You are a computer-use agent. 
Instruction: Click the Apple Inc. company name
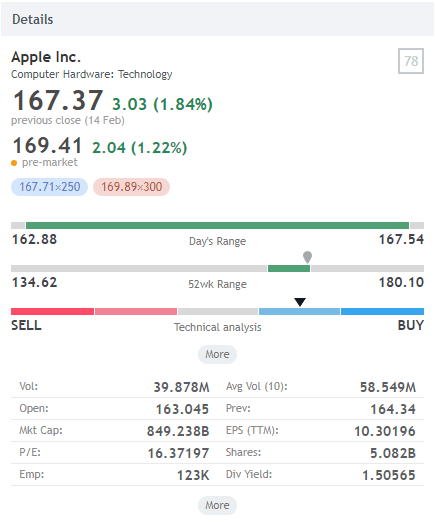[x=46, y=57]
